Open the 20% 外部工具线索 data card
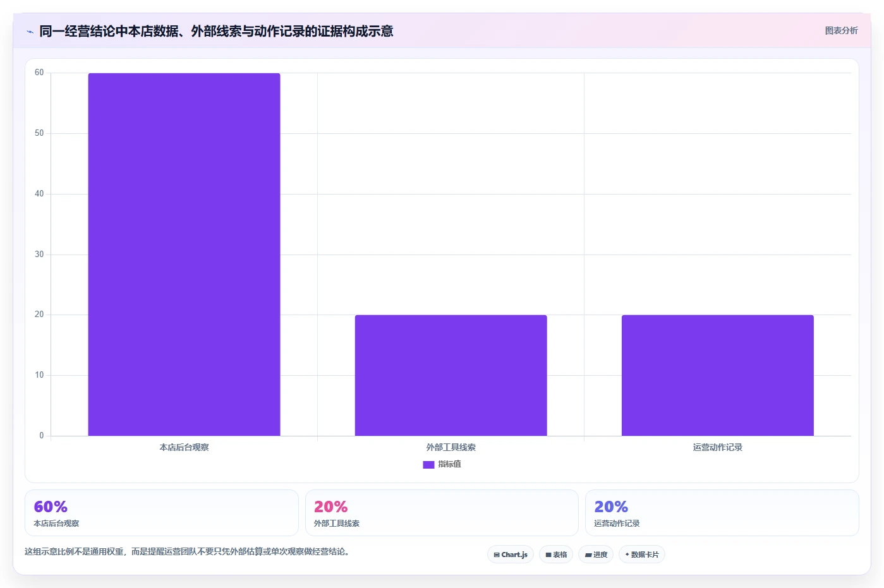 442,513
